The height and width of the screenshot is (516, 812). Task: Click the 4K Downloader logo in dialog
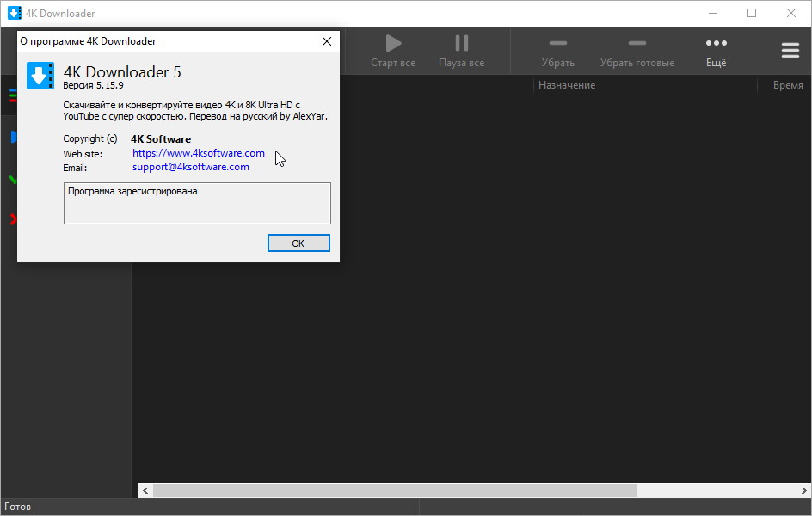40,76
